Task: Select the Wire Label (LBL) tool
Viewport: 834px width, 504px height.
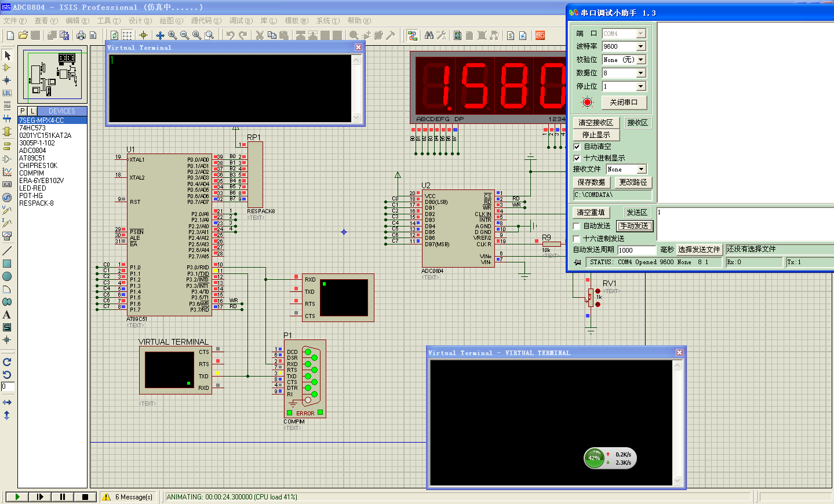Action: click(7, 93)
